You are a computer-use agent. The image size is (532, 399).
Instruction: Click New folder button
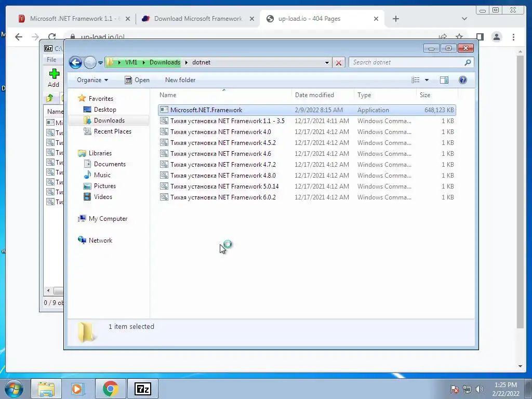click(x=180, y=80)
